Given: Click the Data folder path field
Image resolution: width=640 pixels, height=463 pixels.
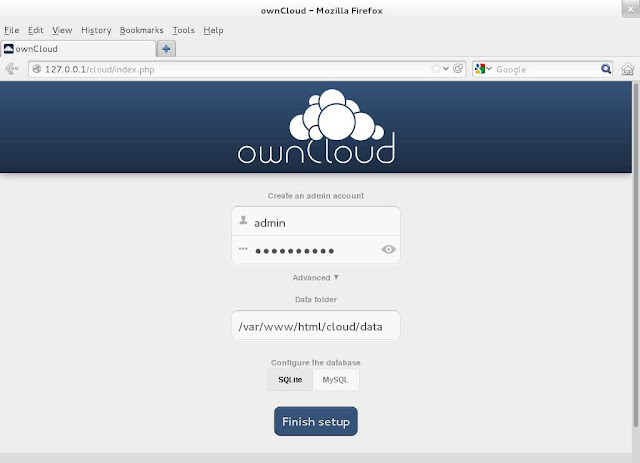Looking at the screenshot, I should pos(316,325).
